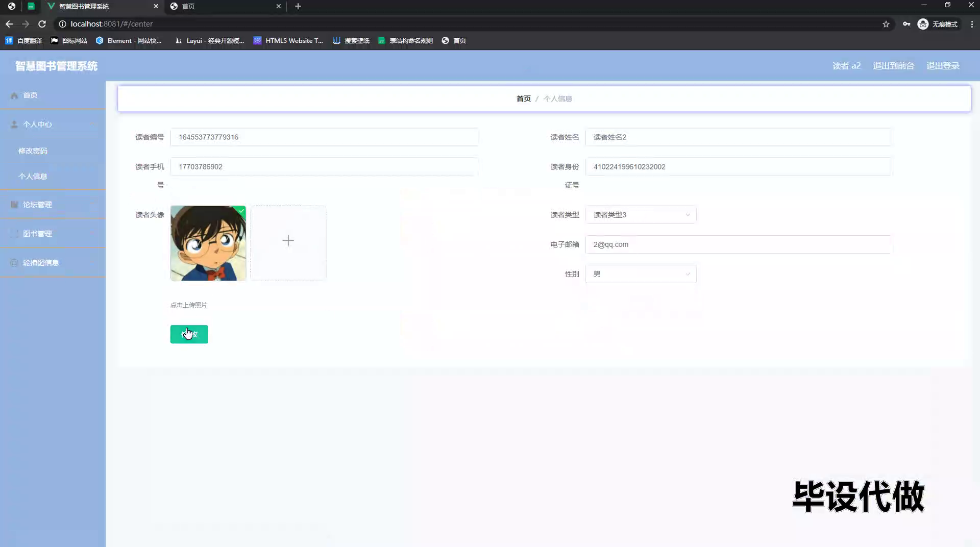980x547 pixels.
Task: Click the green 修改 submit button
Action: click(189, 334)
